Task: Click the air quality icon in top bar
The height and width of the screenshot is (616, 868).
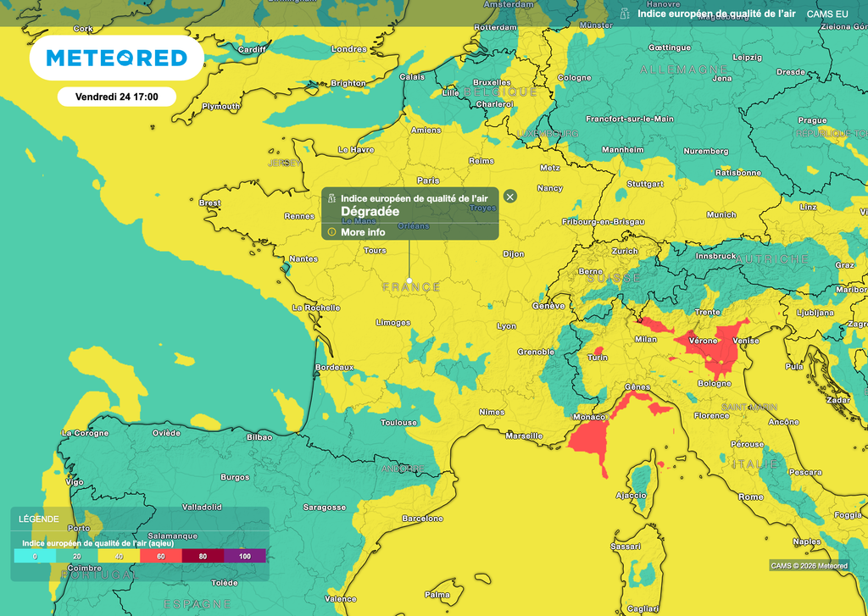Action: (626, 14)
